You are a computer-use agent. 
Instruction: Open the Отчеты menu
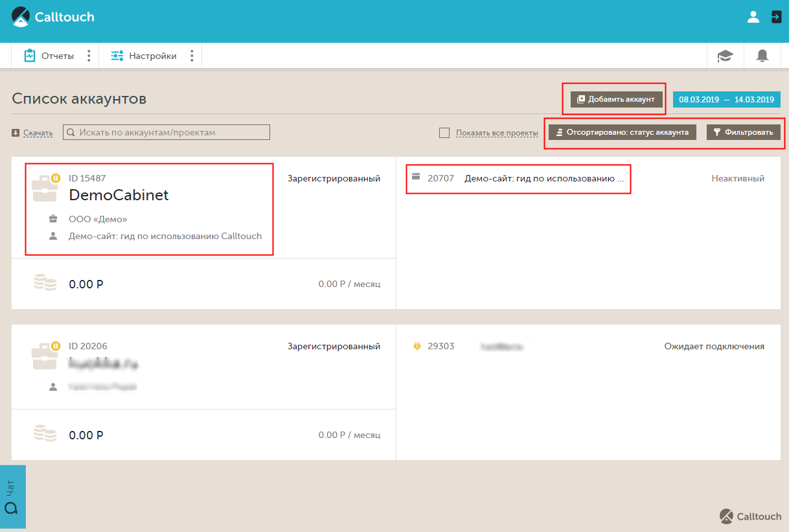[49, 56]
